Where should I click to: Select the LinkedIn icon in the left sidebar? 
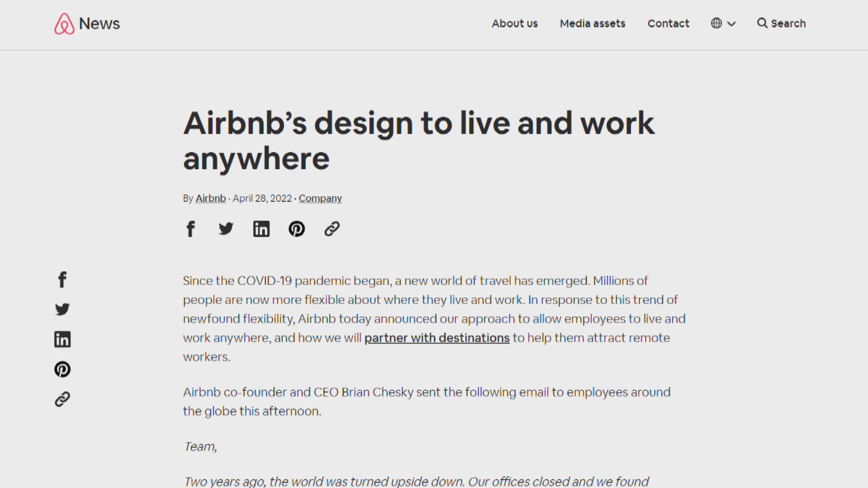(x=62, y=339)
